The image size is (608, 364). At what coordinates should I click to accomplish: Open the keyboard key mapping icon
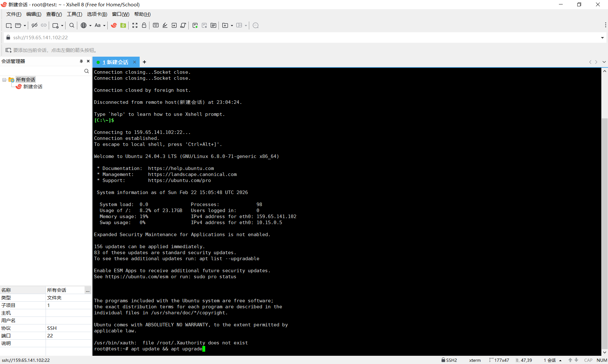(x=156, y=25)
